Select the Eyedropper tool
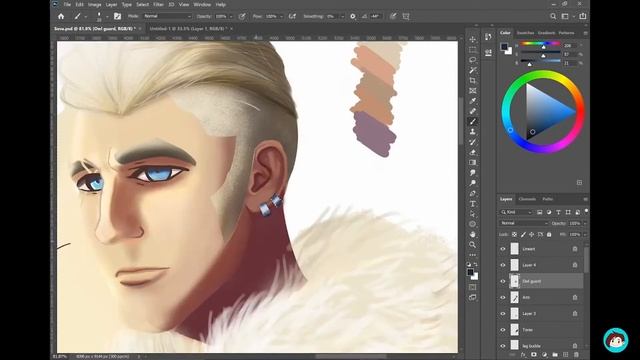Screen dimensions: 640x360 (473, 101)
